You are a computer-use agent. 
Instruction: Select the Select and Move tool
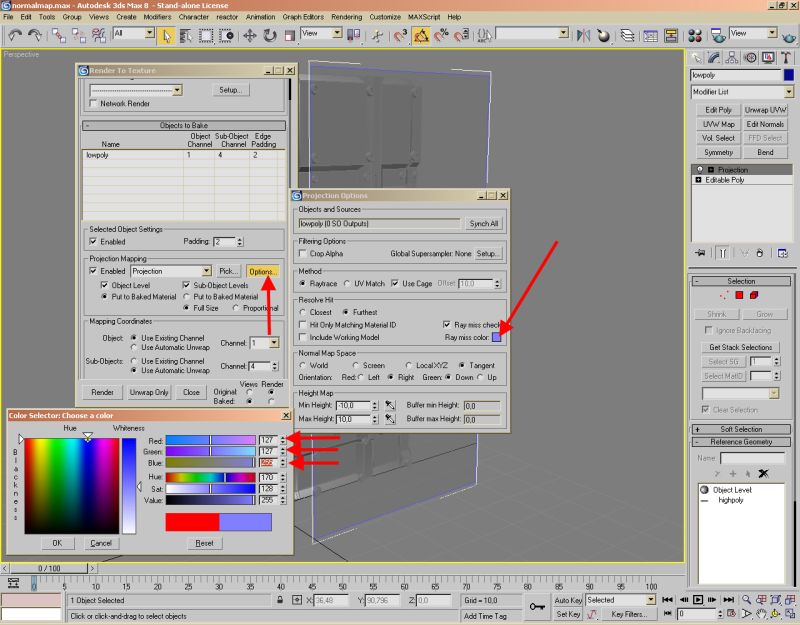[251, 37]
